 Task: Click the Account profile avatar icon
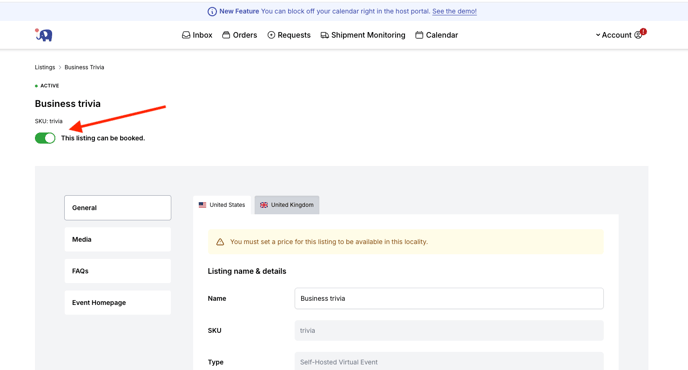[x=638, y=36]
